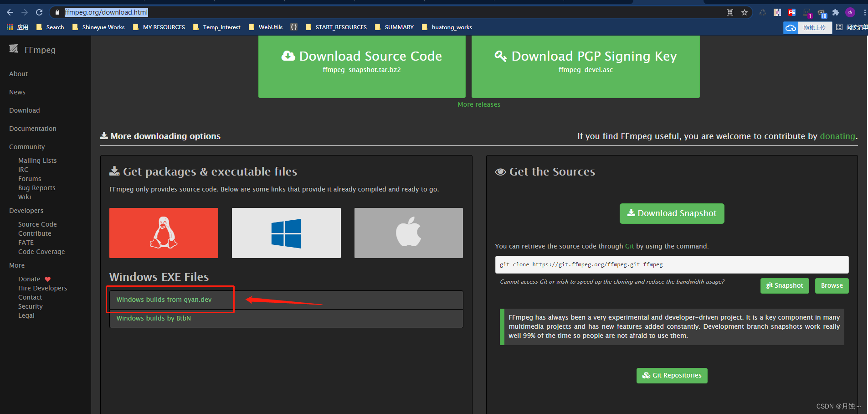This screenshot has height=414, width=868.
Task: Open Source Code sidebar link
Action: coord(37,224)
